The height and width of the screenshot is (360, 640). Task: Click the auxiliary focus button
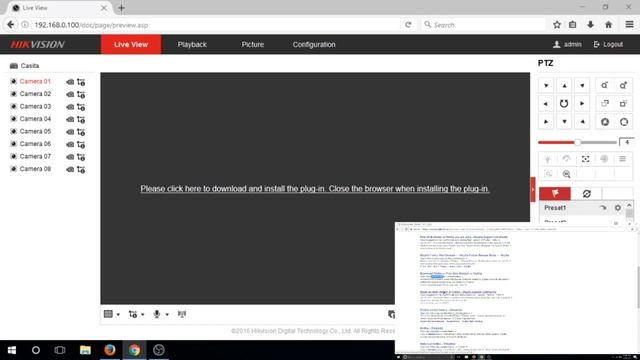click(x=585, y=159)
